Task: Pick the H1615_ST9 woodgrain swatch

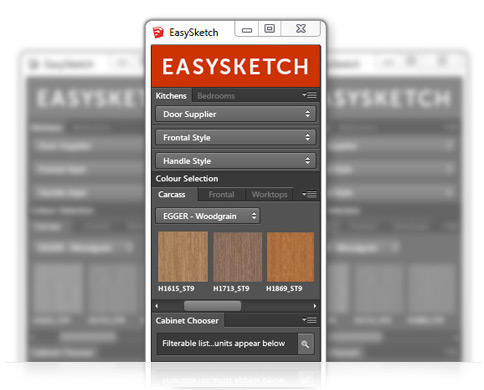Action: coord(183,257)
